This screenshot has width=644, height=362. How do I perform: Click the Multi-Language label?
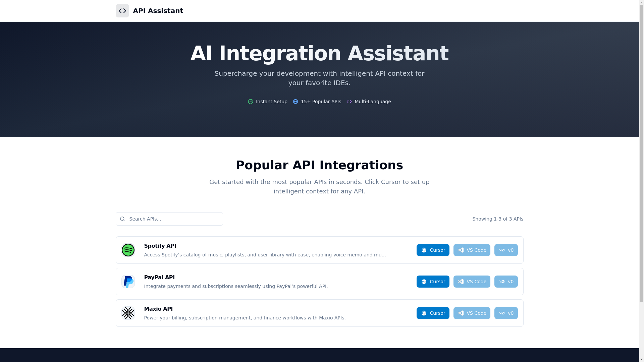(373, 102)
